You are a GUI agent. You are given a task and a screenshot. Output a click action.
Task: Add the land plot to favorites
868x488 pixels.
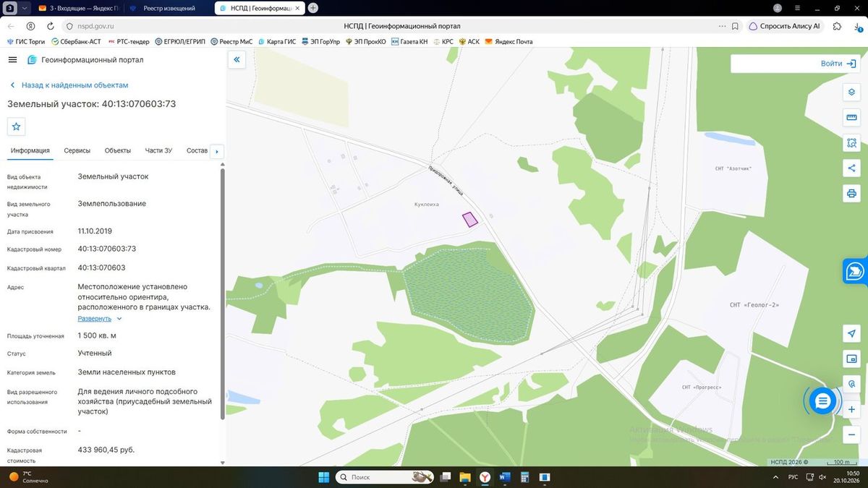(x=17, y=127)
